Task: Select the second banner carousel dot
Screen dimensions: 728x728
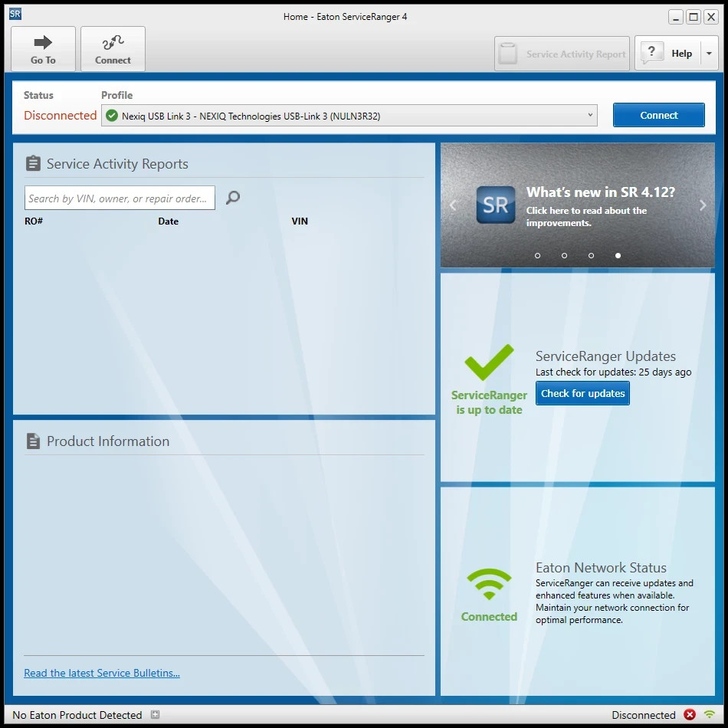Action: pos(564,255)
